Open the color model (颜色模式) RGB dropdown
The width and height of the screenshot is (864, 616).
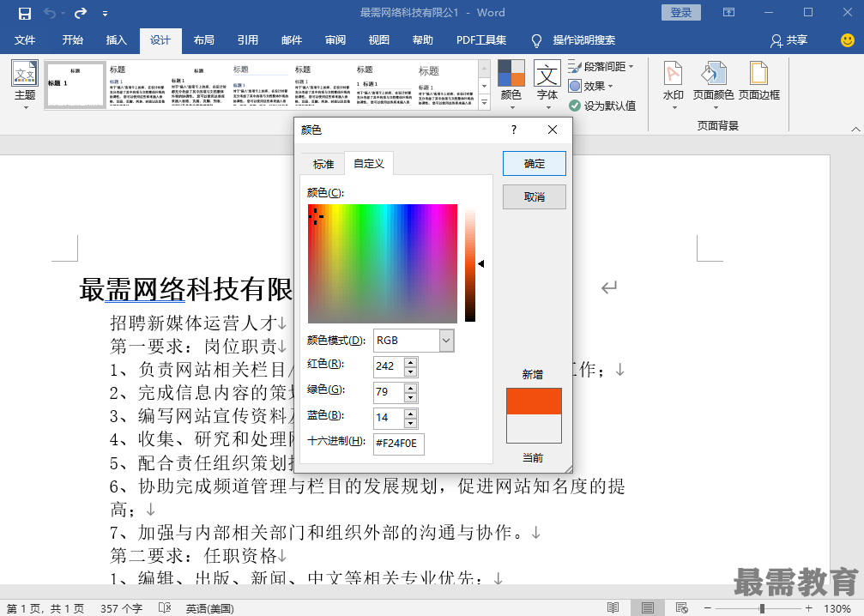pos(414,341)
